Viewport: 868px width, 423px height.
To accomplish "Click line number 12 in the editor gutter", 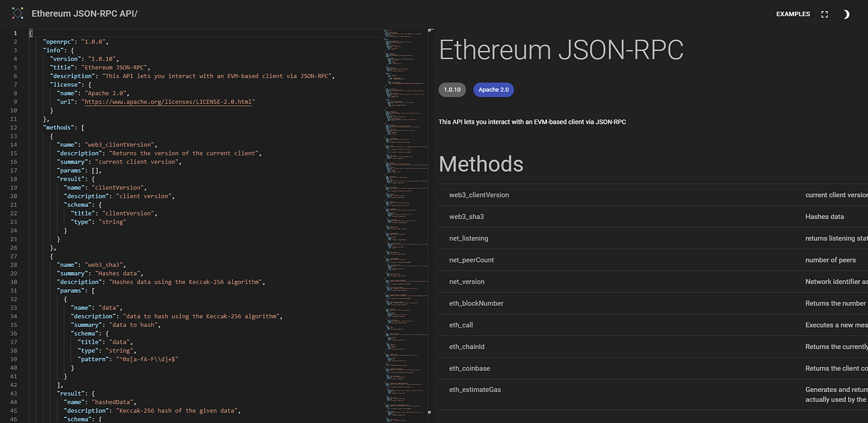I will click(x=15, y=127).
